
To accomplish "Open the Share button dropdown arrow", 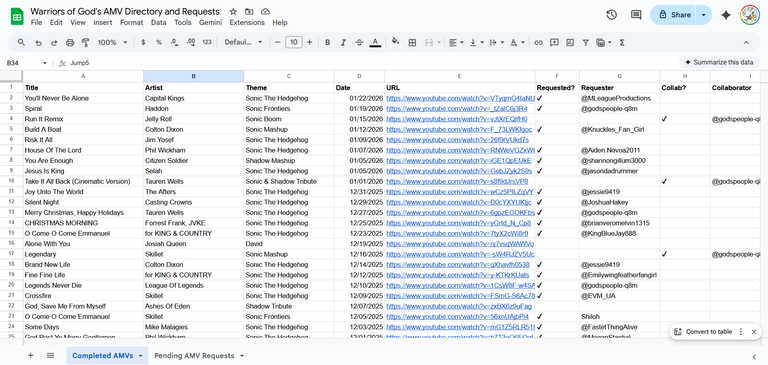I will pos(704,15).
